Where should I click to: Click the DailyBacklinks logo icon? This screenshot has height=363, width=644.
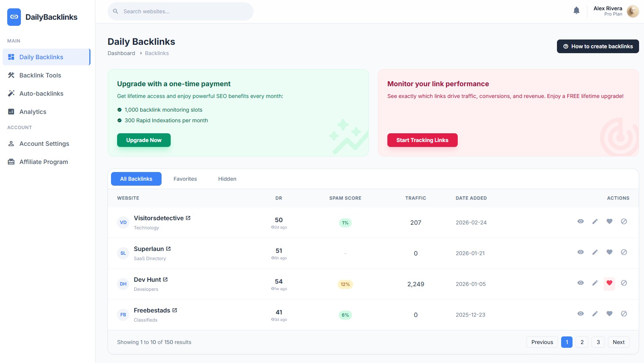pos(14,17)
